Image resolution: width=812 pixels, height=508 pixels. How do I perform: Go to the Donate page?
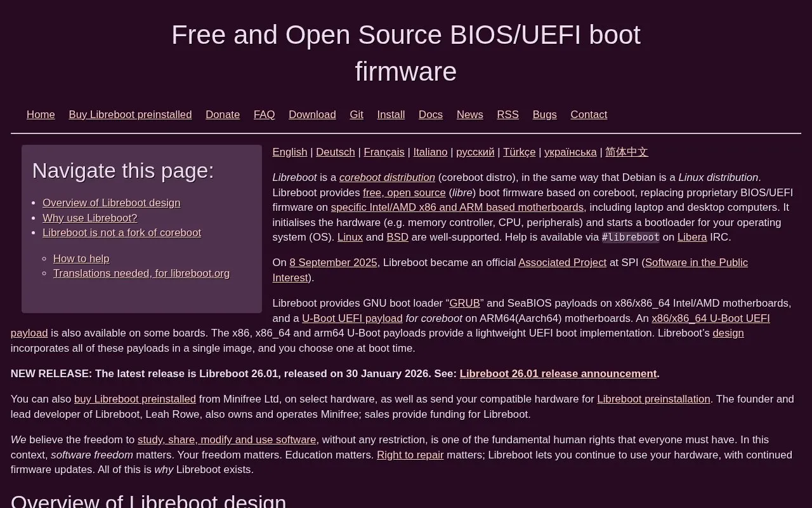point(223,114)
